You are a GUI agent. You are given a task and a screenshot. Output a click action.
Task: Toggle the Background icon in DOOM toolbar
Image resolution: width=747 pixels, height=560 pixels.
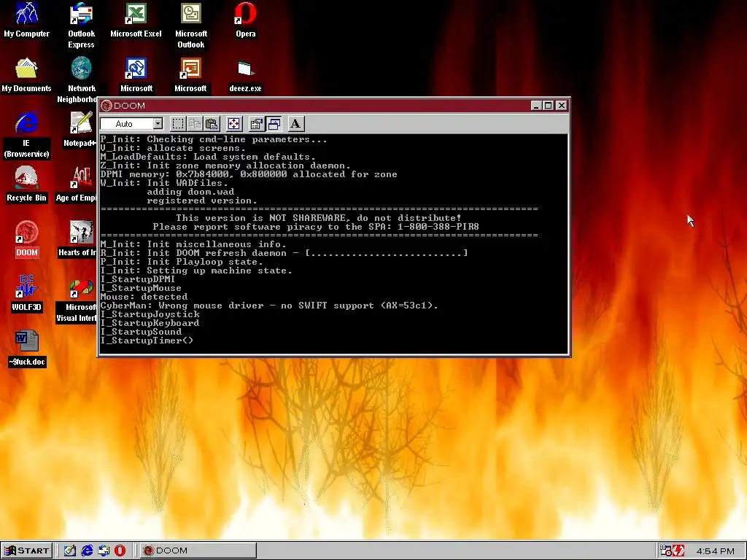(x=274, y=124)
